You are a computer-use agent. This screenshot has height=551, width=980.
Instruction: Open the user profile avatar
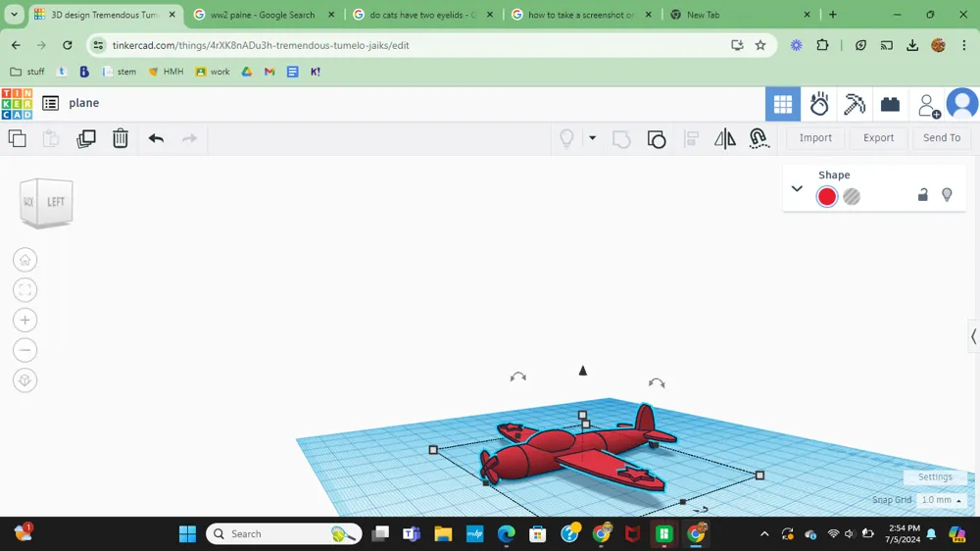tap(962, 103)
